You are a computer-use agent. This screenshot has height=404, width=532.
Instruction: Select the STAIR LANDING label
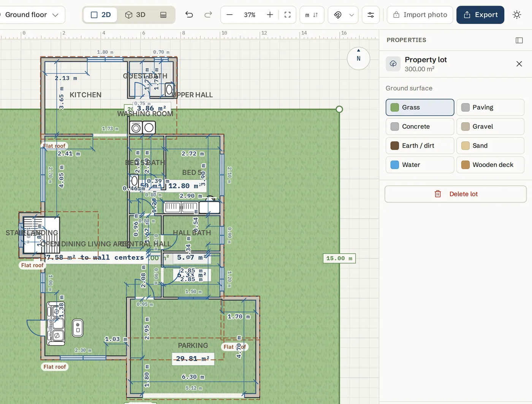[x=32, y=233]
